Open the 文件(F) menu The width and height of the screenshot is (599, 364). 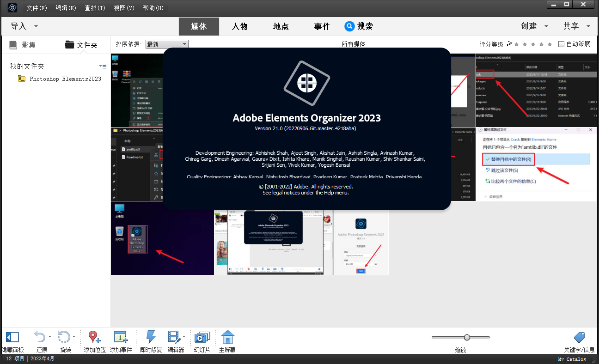tap(37, 8)
